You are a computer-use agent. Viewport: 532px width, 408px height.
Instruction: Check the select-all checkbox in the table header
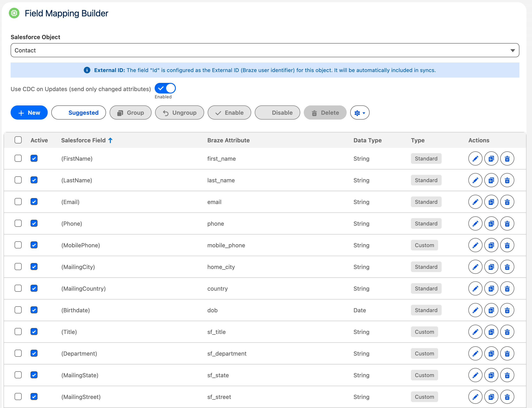[x=18, y=140]
